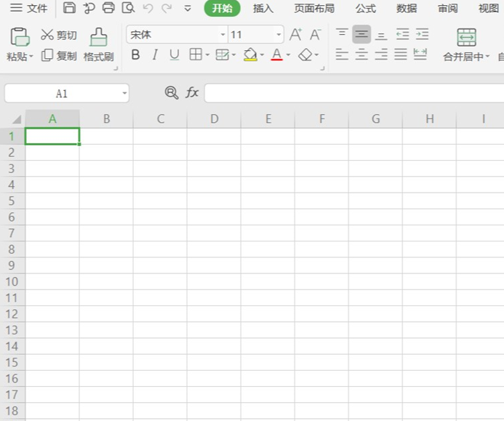Expand the clear eraser dropdown arrow

(x=316, y=55)
